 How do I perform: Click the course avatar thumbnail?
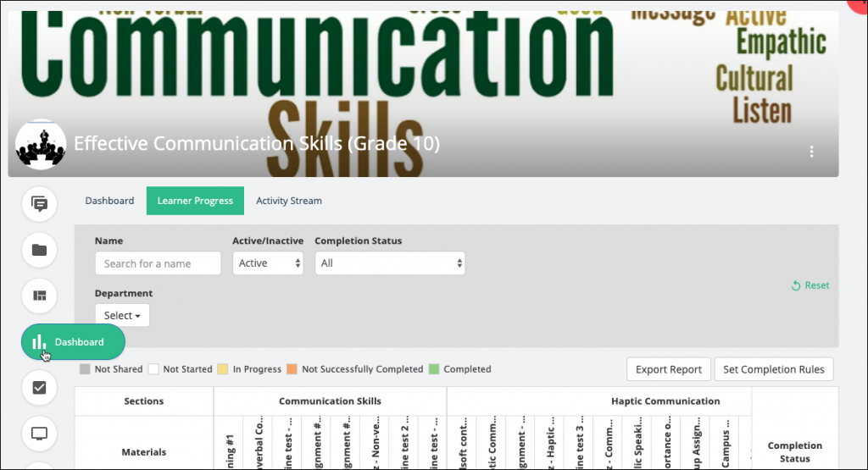click(x=41, y=144)
